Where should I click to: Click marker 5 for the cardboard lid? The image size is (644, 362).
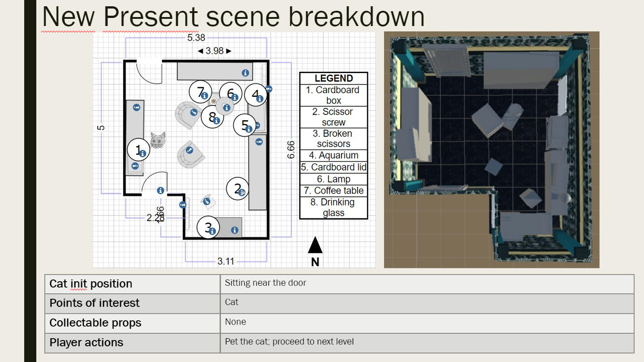click(x=245, y=125)
